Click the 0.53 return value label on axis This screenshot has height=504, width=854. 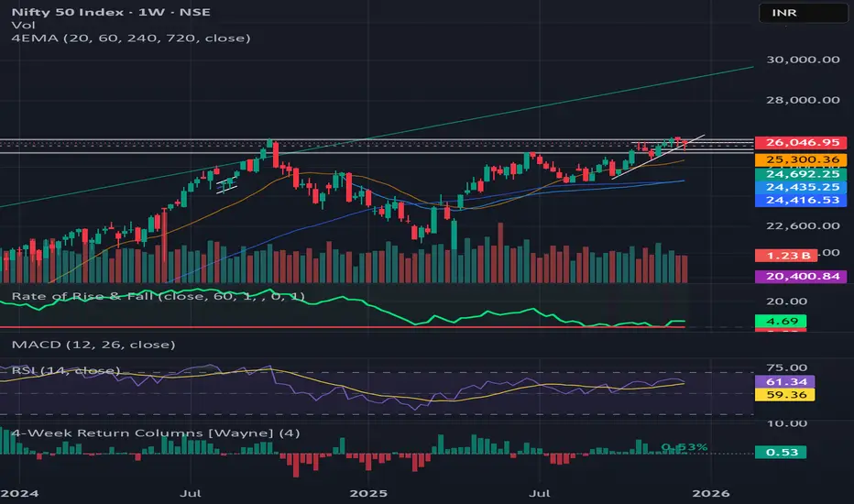781,453
